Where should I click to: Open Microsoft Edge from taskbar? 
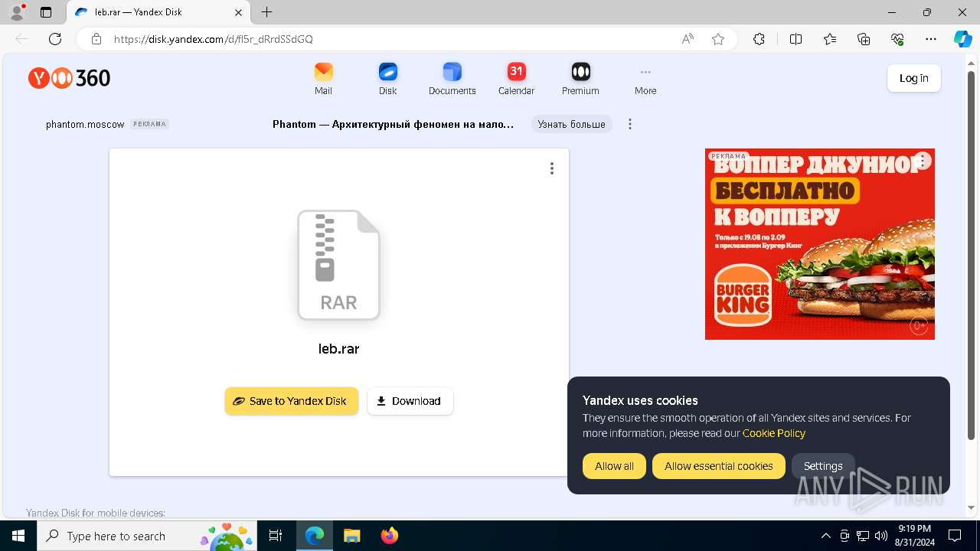click(315, 536)
